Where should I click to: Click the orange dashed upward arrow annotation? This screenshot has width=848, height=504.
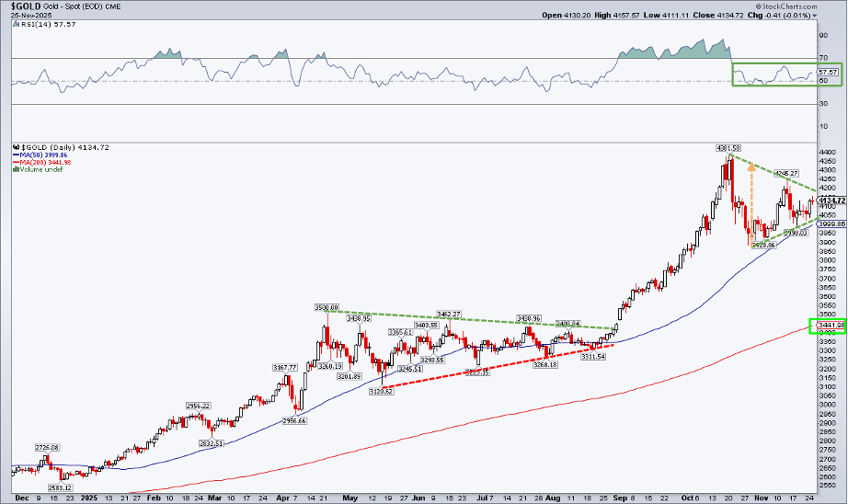[752, 202]
